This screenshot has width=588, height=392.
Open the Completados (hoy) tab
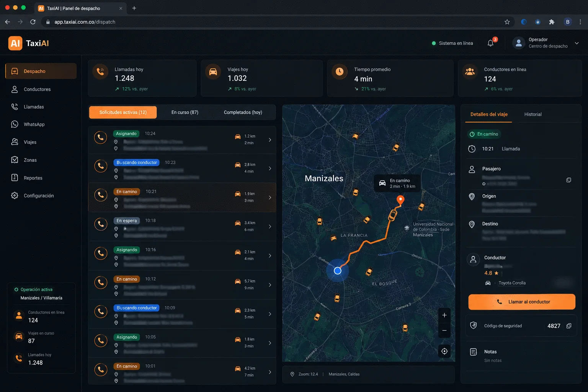pyautogui.click(x=243, y=112)
